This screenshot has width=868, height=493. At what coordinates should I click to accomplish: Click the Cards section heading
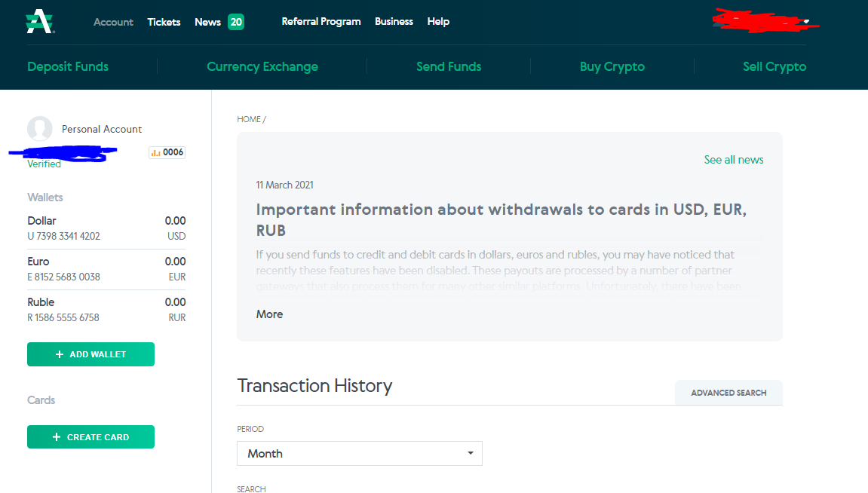click(41, 400)
